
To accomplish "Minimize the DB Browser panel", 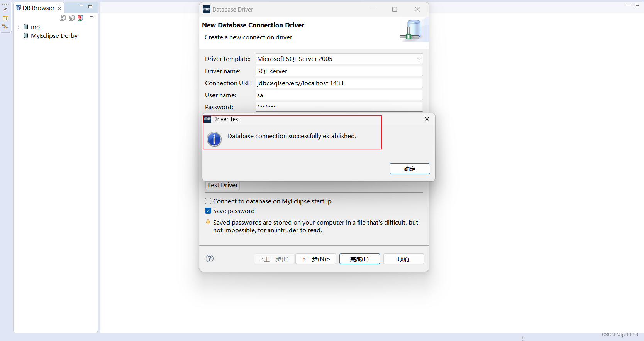I will click(81, 6).
